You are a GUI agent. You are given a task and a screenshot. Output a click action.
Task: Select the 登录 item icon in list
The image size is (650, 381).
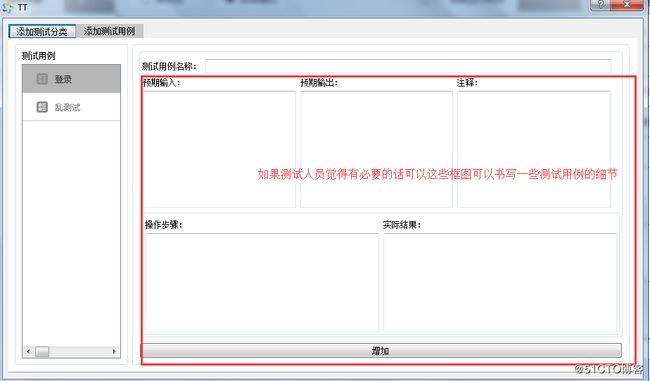(x=42, y=79)
